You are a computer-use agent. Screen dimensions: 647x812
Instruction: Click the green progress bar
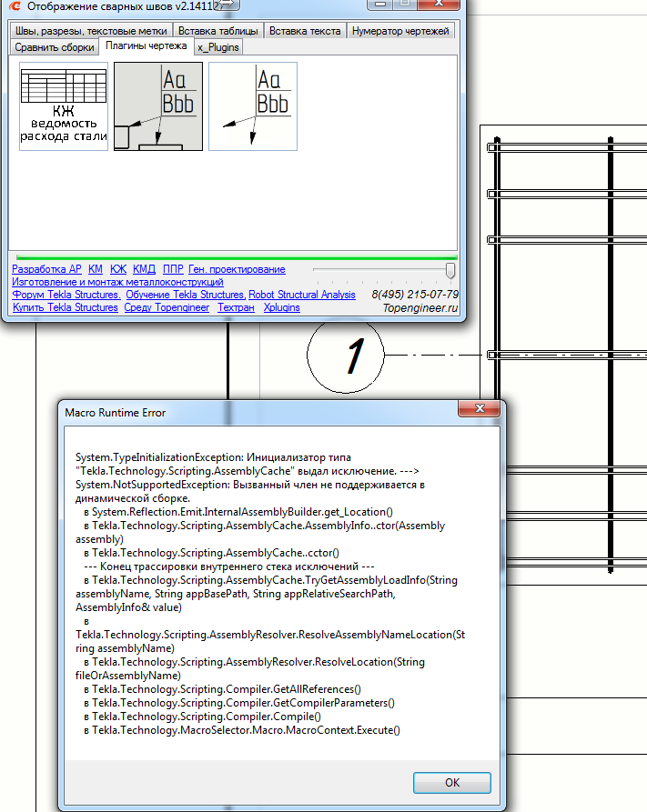click(x=237, y=257)
